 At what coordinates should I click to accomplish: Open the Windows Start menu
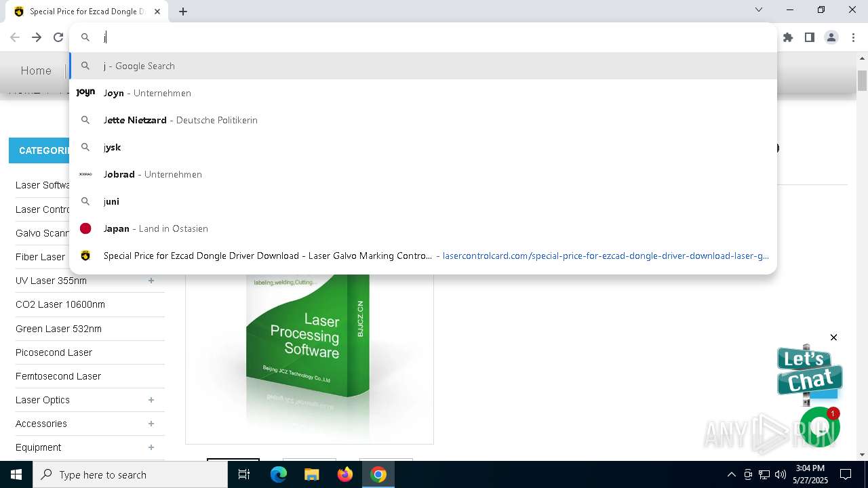point(16,474)
